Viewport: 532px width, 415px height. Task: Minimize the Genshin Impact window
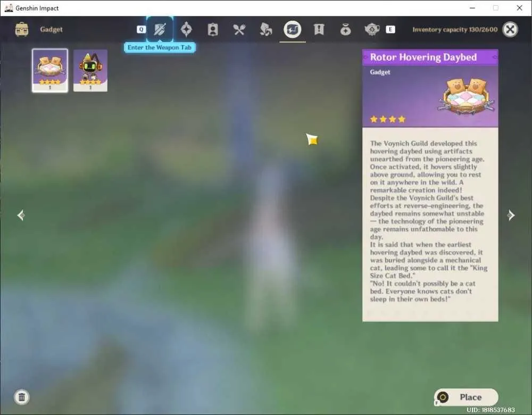472,8
